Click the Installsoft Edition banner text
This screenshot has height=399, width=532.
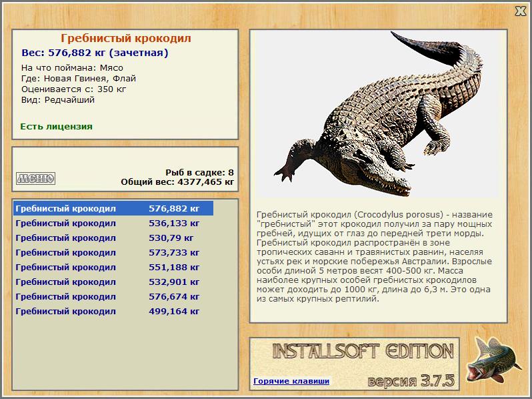tap(363, 351)
